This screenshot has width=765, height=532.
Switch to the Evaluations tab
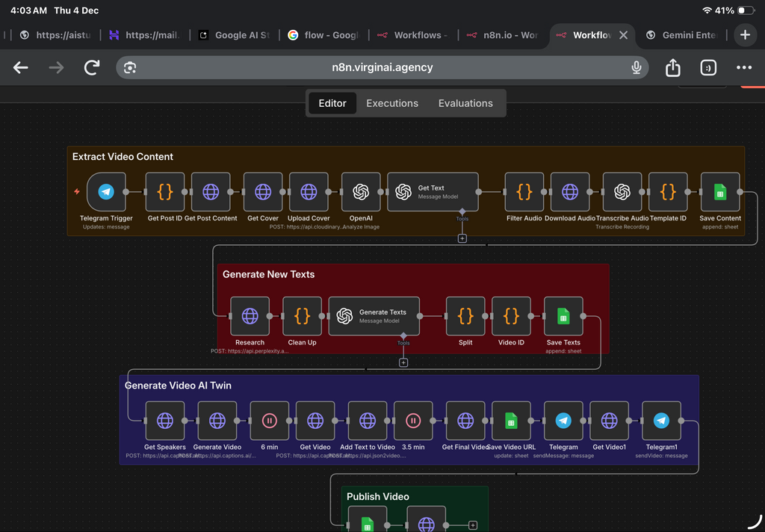[465, 103]
